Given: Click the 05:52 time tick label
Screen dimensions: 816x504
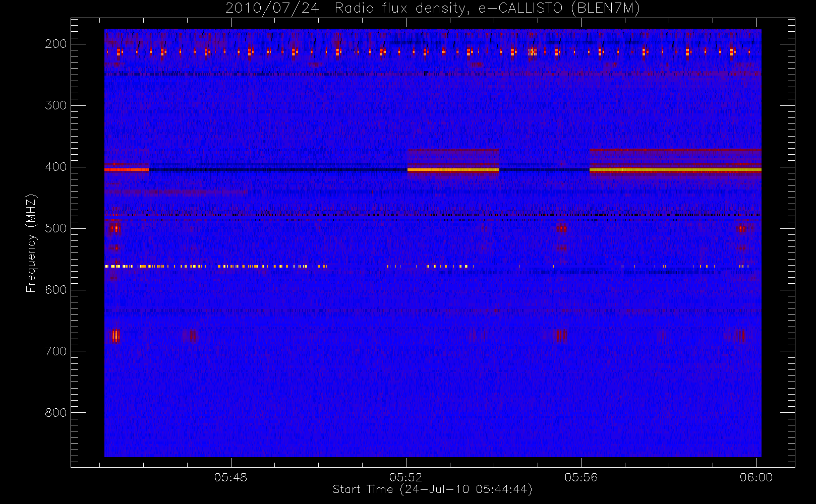Looking at the screenshot, I should 406,477.
